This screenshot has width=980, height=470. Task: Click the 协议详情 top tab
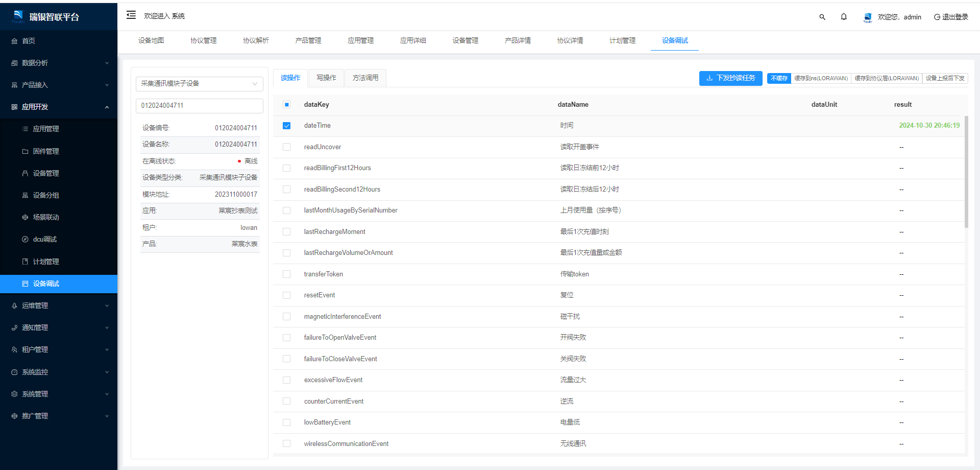[x=570, y=40]
